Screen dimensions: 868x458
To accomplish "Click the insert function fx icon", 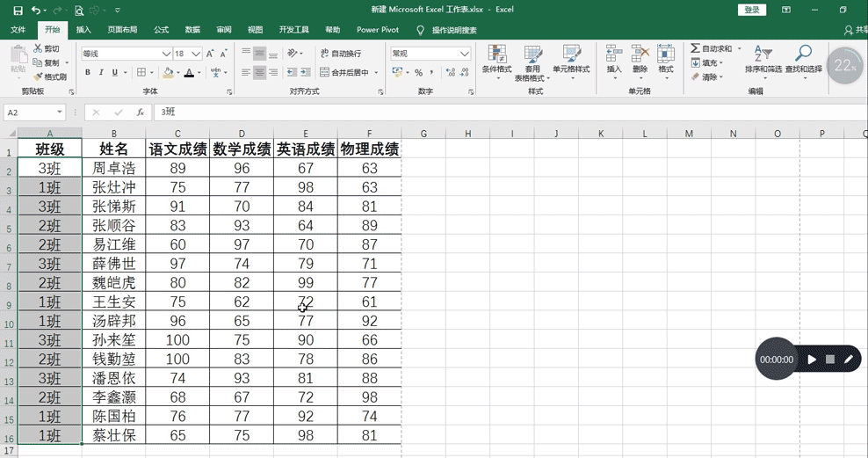I will [141, 113].
